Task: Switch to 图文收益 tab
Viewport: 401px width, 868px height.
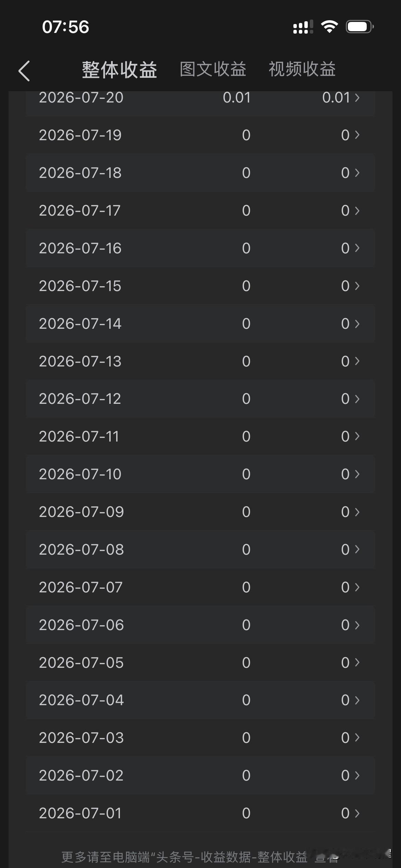Action: click(213, 69)
